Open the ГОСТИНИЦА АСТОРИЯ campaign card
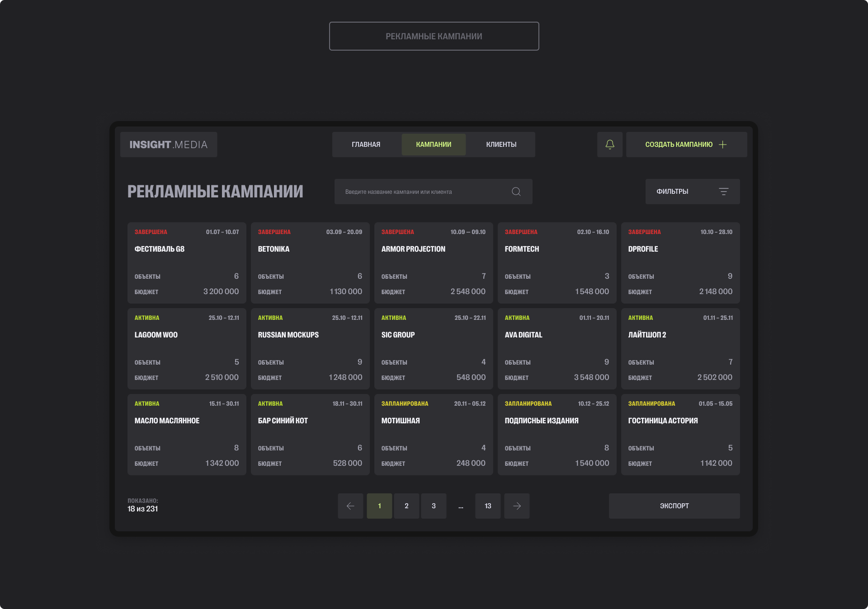This screenshot has width=868, height=609. click(680, 434)
